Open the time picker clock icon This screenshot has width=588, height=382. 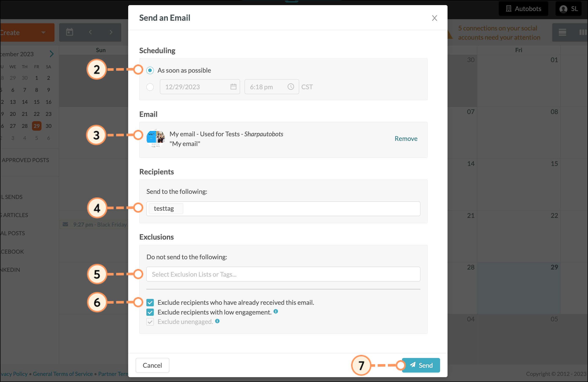291,87
